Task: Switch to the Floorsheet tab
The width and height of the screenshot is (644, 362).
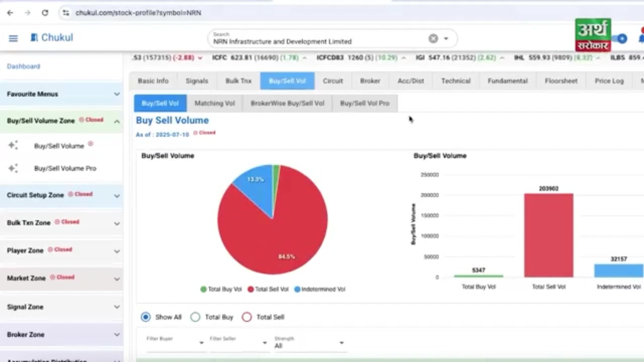Action: pos(561,81)
